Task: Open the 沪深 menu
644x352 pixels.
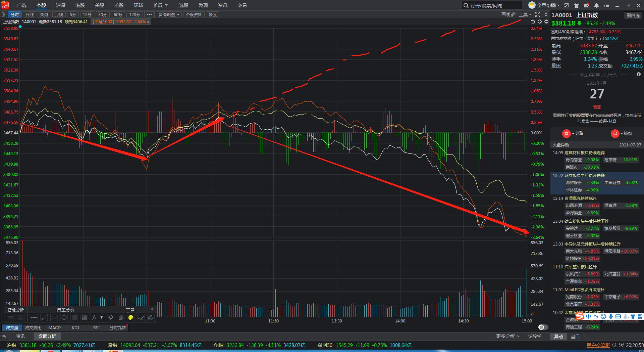Action: click(61, 5)
